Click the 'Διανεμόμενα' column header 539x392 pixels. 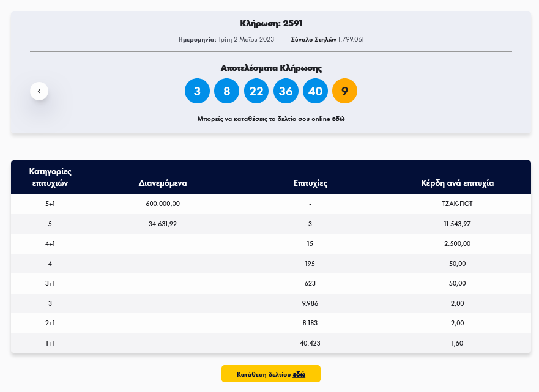click(163, 183)
